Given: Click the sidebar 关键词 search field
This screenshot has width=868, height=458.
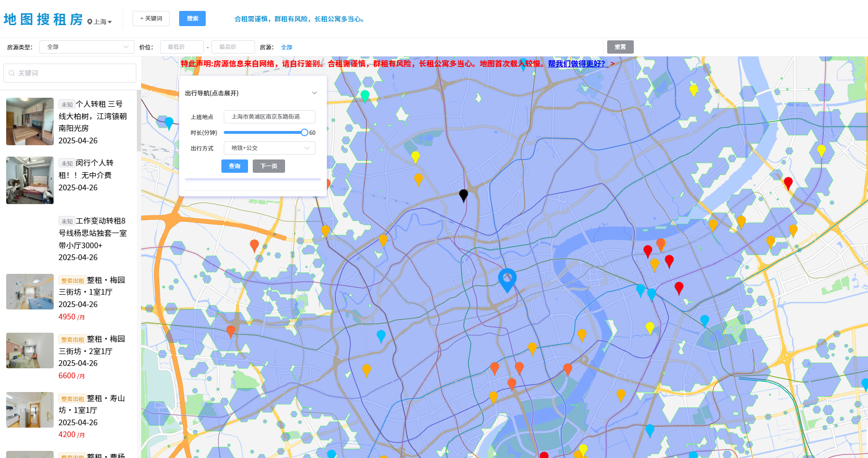Looking at the screenshot, I should [x=70, y=73].
